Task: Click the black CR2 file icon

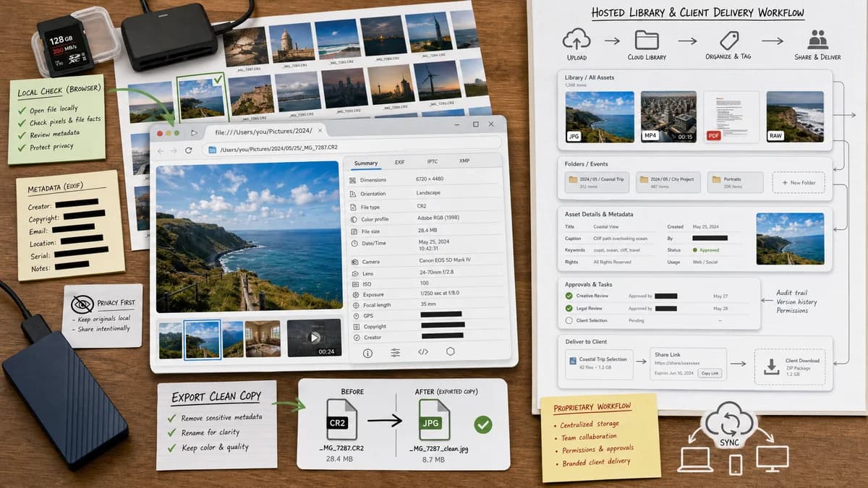Action: tap(341, 419)
